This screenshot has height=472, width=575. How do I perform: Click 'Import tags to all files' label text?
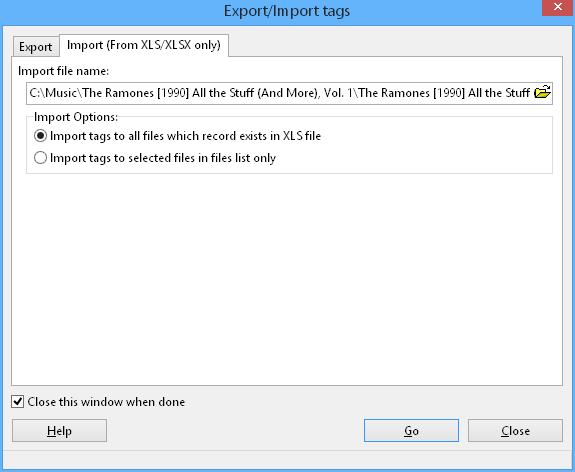tap(186, 136)
